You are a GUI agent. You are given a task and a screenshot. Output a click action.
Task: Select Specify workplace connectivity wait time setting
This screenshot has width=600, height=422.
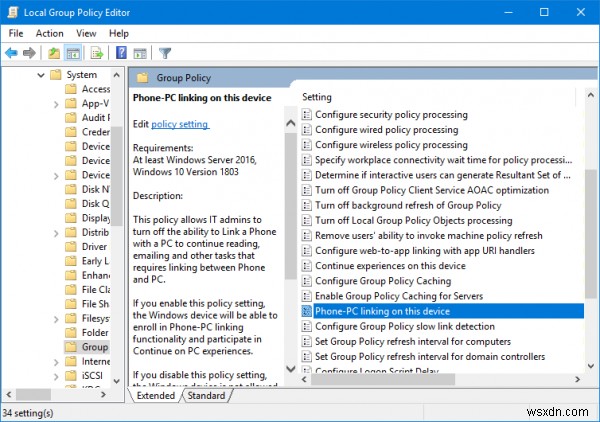(x=444, y=160)
